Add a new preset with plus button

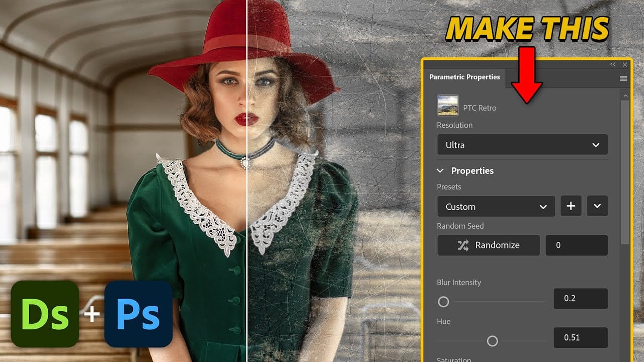pos(571,206)
